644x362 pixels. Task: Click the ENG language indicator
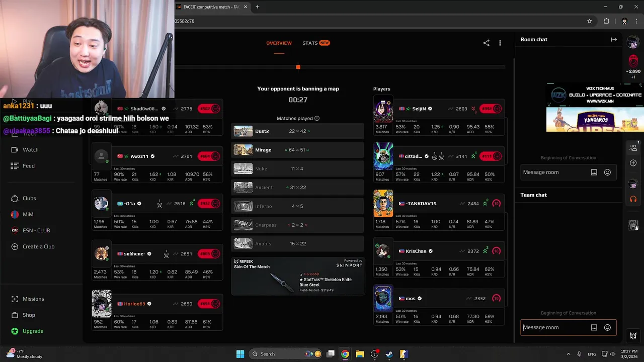click(x=592, y=354)
